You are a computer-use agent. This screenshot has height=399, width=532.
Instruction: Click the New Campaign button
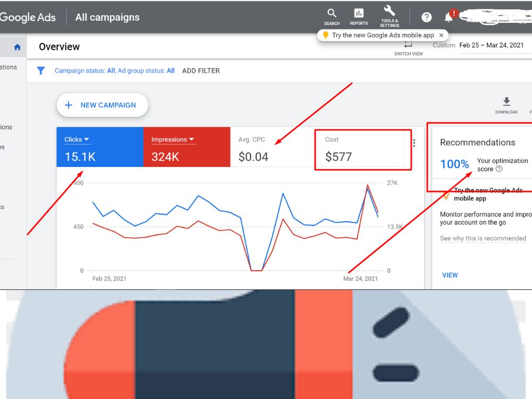(x=102, y=105)
